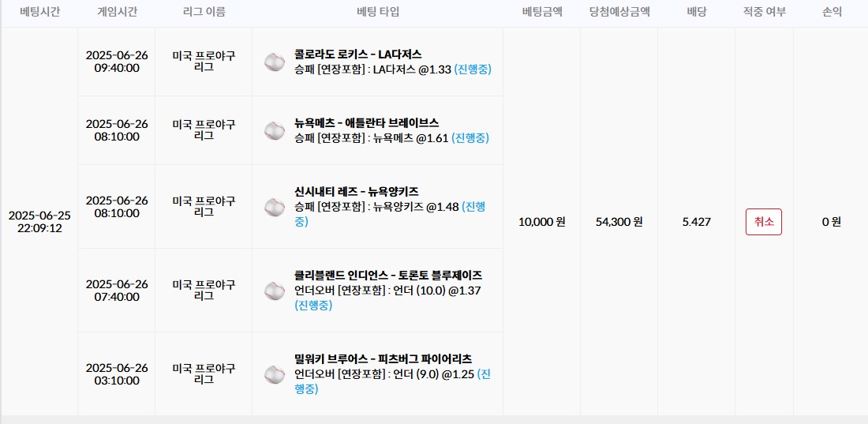Select the 손익 column header
Screen dimensions: 868x424
click(831, 13)
